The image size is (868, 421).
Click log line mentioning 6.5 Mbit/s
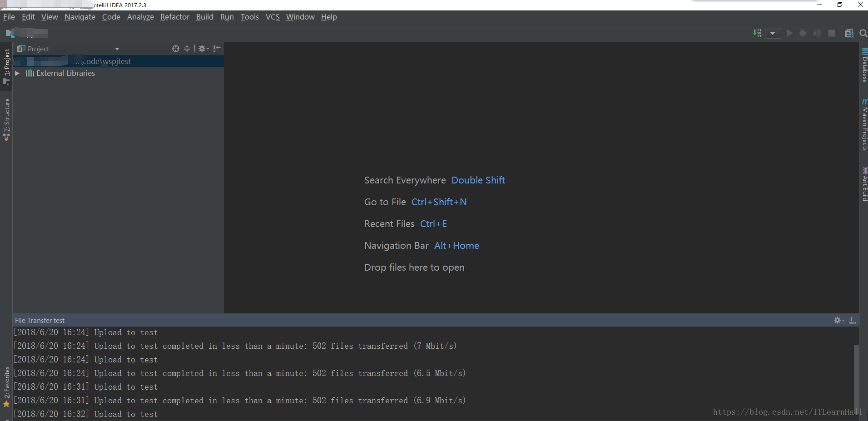(239, 373)
